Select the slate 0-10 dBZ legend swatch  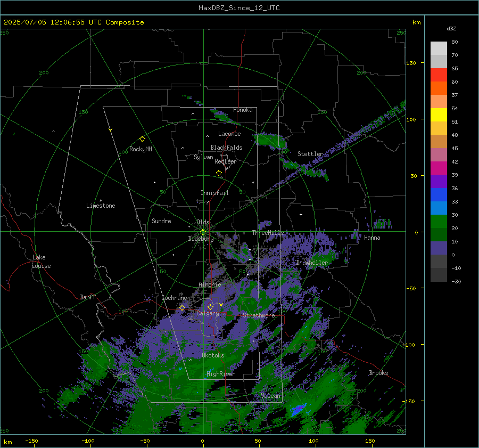pyautogui.click(x=439, y=248)
